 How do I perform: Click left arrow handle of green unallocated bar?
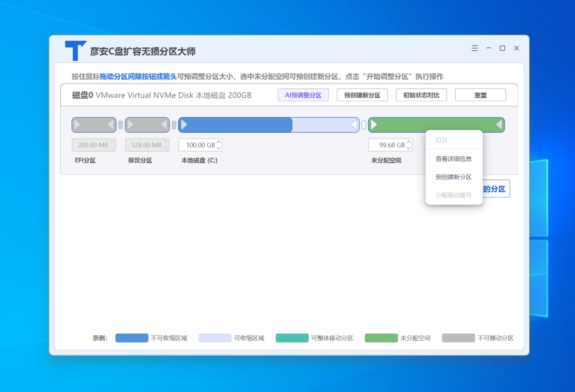point(374,124)
